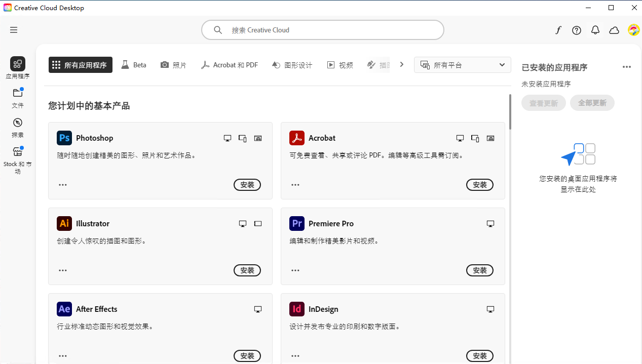
Task: Click the search magnifier icon
Action: tap(218, 30)
